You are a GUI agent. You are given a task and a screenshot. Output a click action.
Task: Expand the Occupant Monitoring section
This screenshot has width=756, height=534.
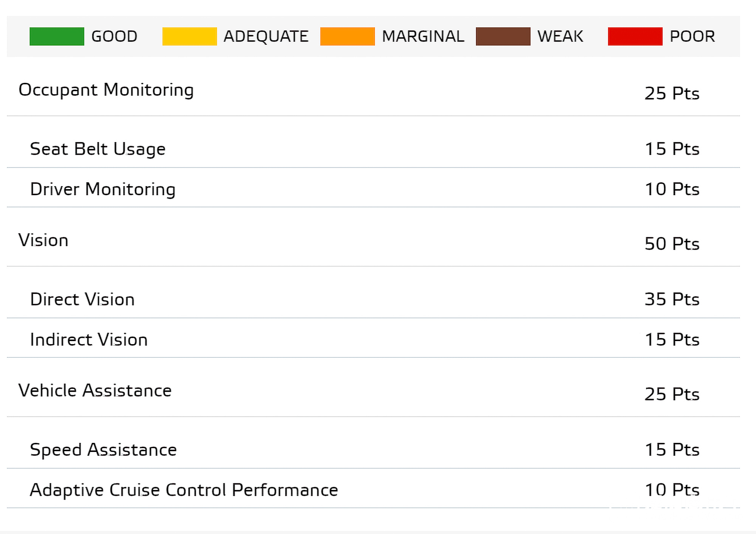[x=106, y=90]
